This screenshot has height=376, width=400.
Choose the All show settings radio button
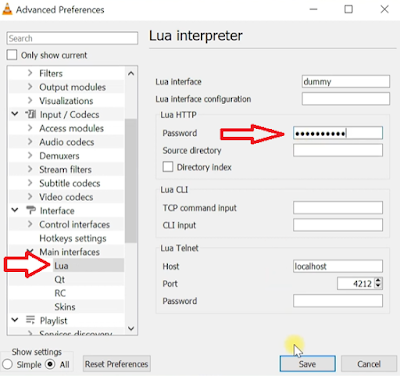[x=50, y=364]
